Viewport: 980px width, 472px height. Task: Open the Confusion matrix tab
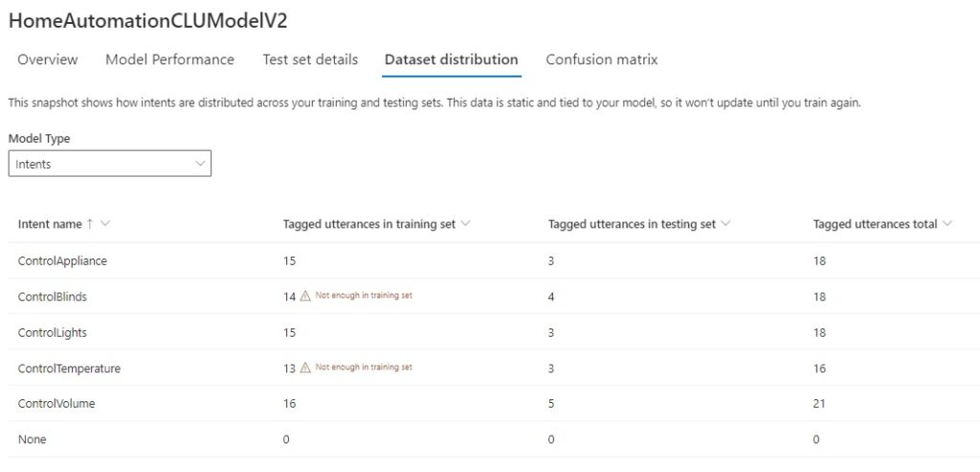601,59
